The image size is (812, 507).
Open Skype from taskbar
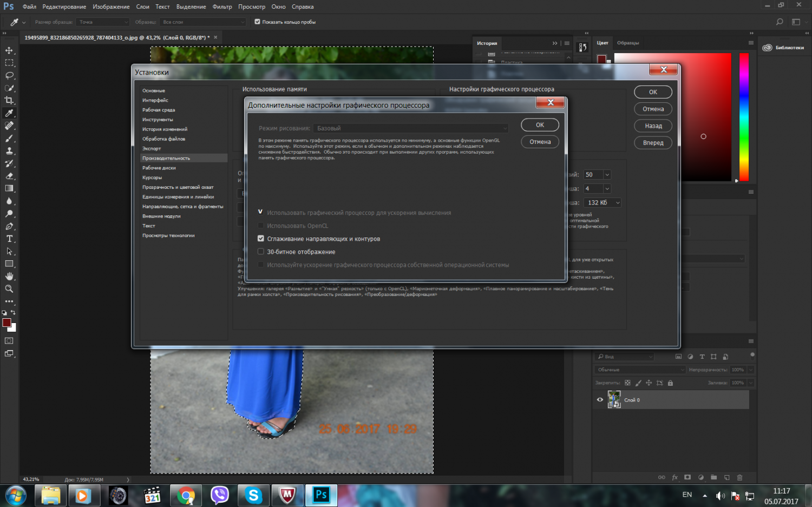click(253, 495)
